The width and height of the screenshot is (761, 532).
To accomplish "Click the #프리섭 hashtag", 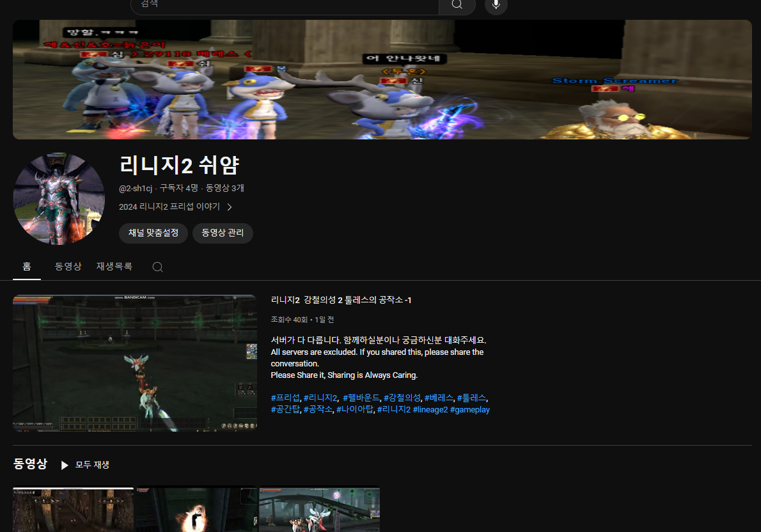I will (x=285, y=398).
